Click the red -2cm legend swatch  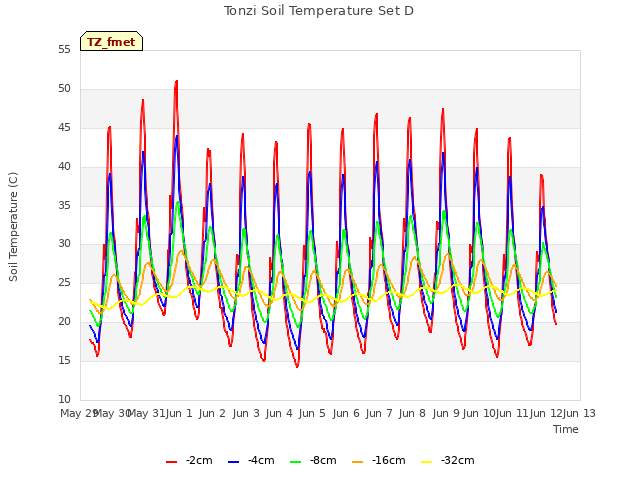click(171, 462)
